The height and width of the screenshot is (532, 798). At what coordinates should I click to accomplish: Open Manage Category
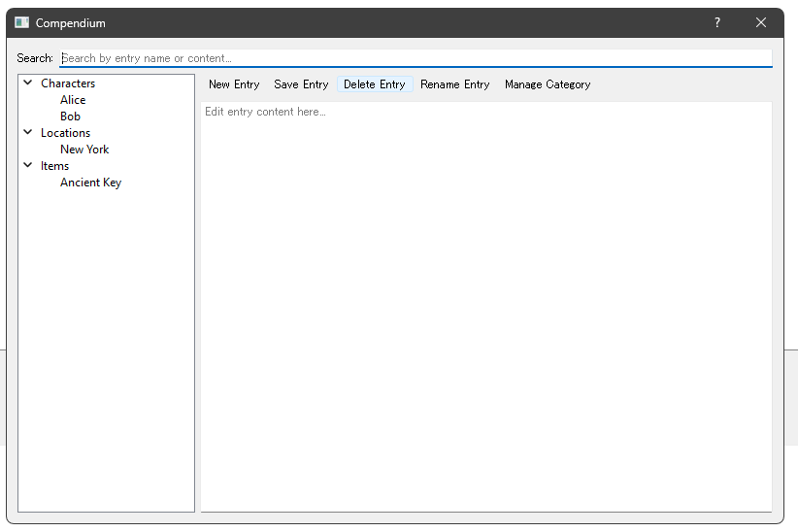(548, 84)
